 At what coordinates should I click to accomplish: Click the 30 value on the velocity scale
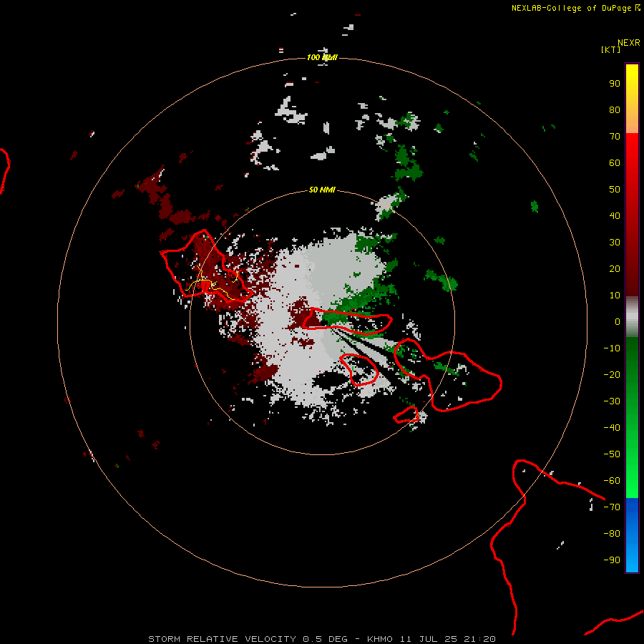click(615, 243)
